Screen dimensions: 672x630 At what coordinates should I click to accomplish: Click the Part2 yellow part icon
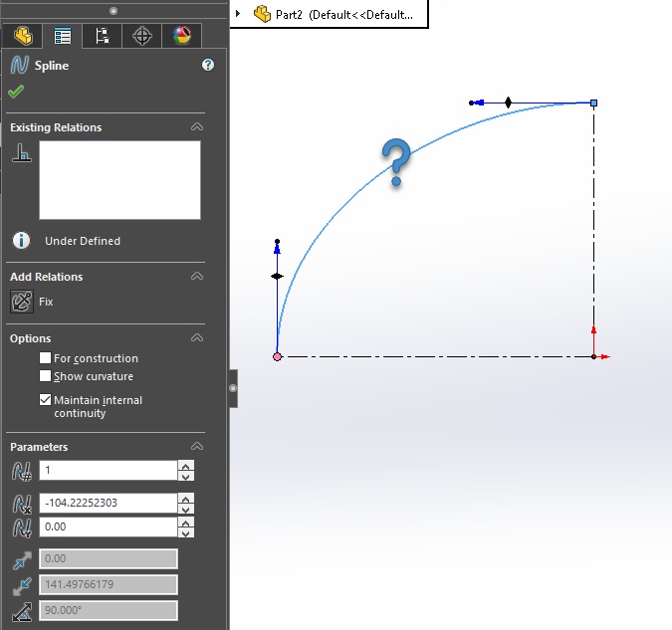pos(262,14)
